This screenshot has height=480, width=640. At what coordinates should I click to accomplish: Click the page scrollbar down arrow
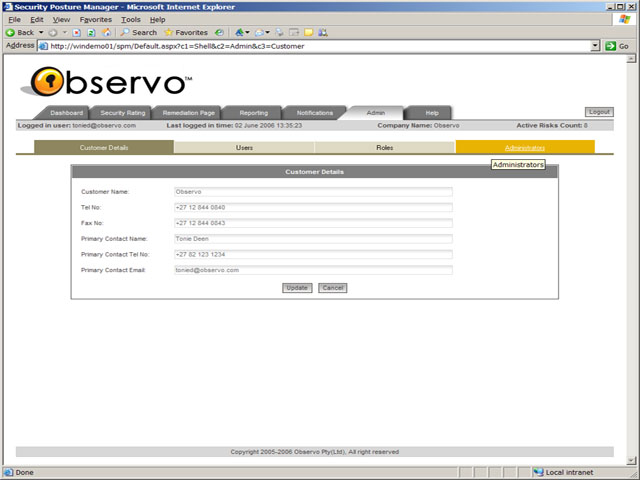[631, 461]
